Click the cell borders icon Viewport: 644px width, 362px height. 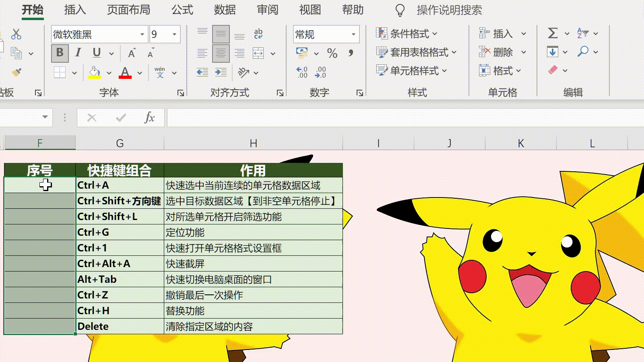60,72
